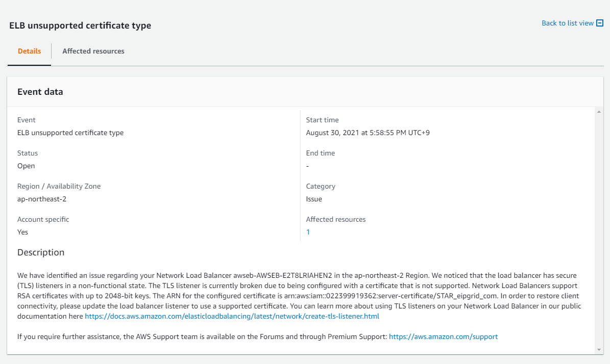The width and height of the screenshot is (610, 364).
Task: Click the Start time value August 30, 2021
Action: (368, 133)
